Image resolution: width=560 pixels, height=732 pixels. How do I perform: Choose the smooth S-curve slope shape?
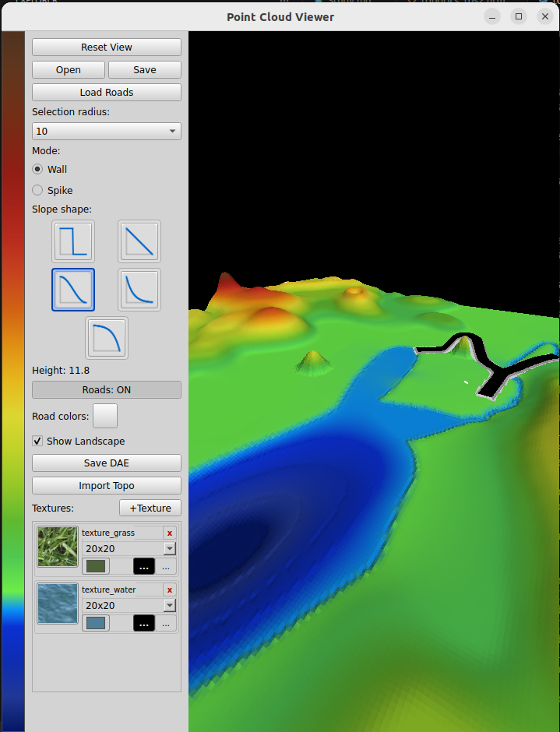tap(73, 290)
